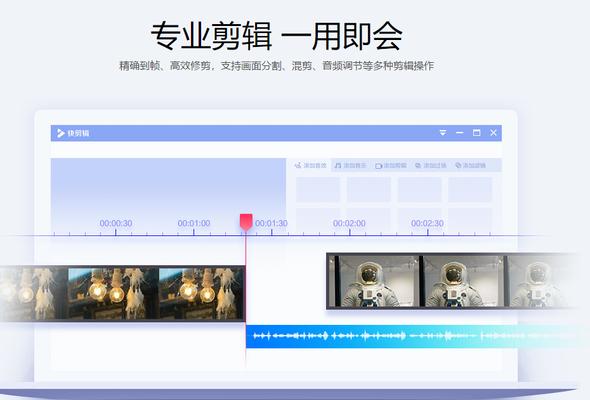Select the highlighted first tab in the media panel

pyautogui.click(x=310, y=165)
